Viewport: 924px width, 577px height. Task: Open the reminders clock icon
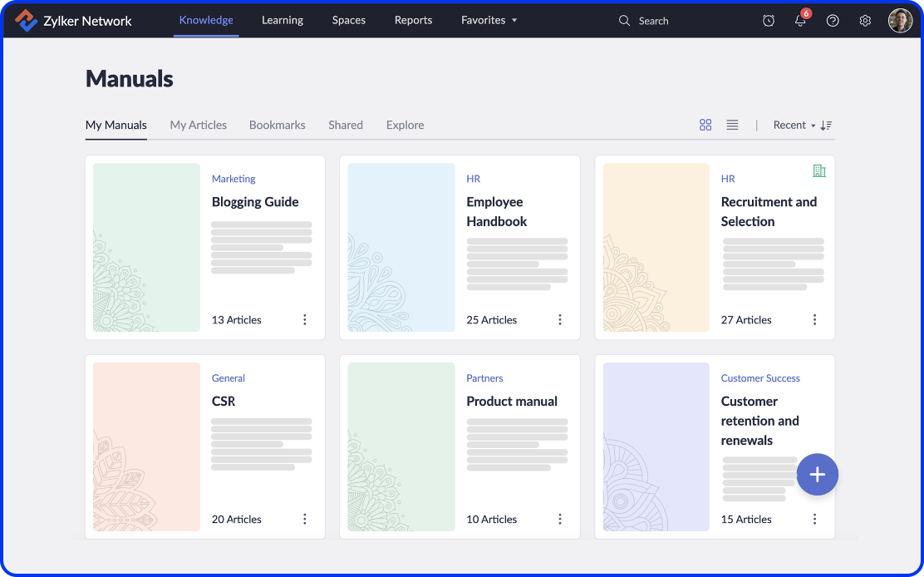tap(769, 21)
